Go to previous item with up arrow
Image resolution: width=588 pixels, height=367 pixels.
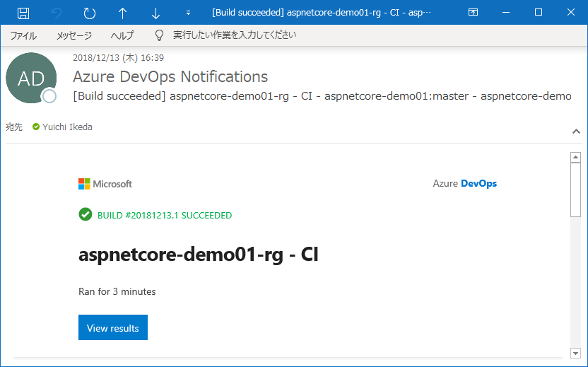pyautogui.click(x=123, y=13)
